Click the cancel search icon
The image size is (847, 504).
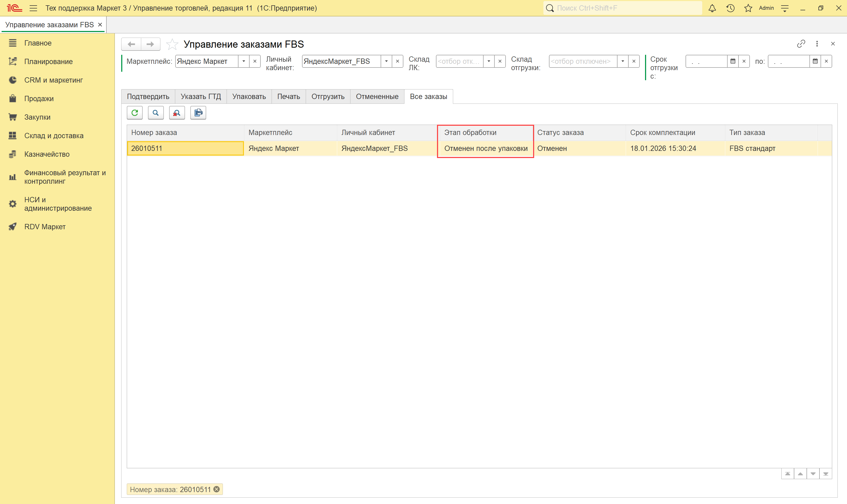coord(177,113)
